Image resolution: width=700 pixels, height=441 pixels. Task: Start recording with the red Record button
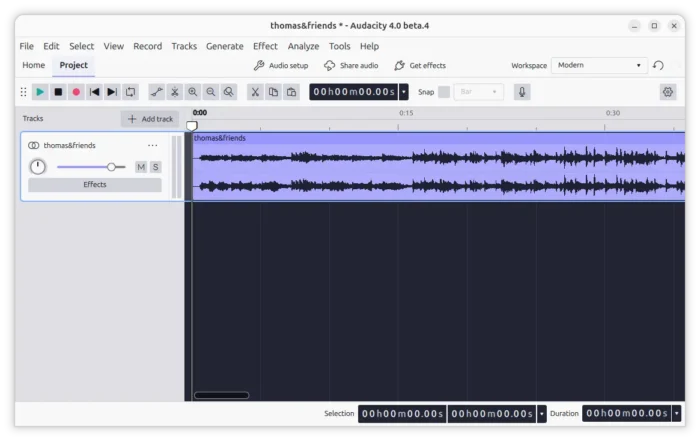click(x=76, y=92)
